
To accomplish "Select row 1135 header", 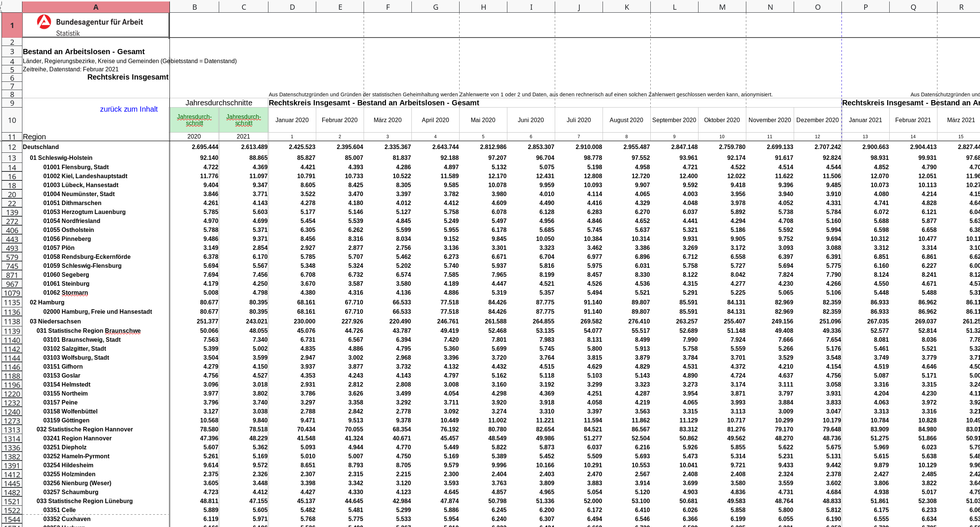I will pyautogui.click(x=12, y=303).
